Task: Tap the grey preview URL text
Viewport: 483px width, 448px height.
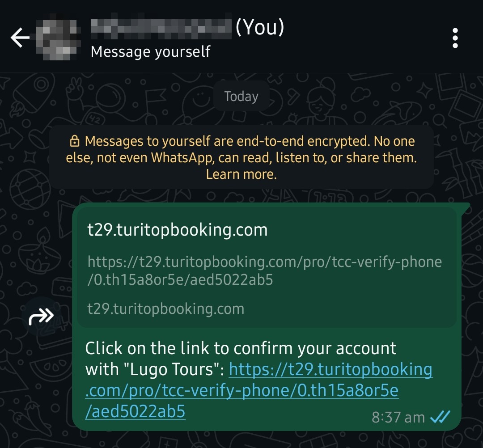Action: (x=265, y=270)
